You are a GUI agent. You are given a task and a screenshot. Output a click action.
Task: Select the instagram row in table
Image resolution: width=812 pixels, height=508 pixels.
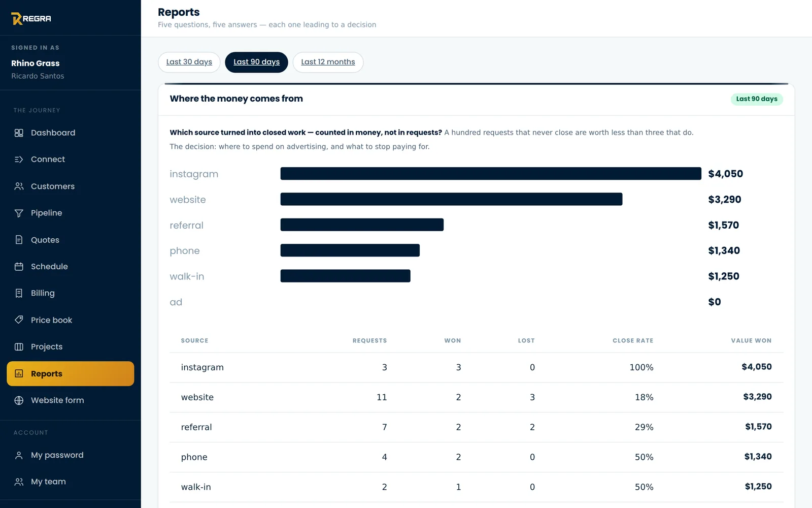477,367
